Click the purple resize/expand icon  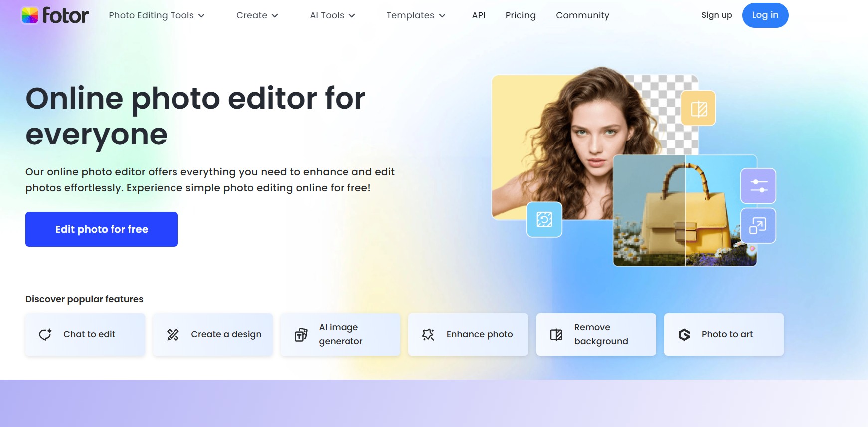(x=758, y=226)
